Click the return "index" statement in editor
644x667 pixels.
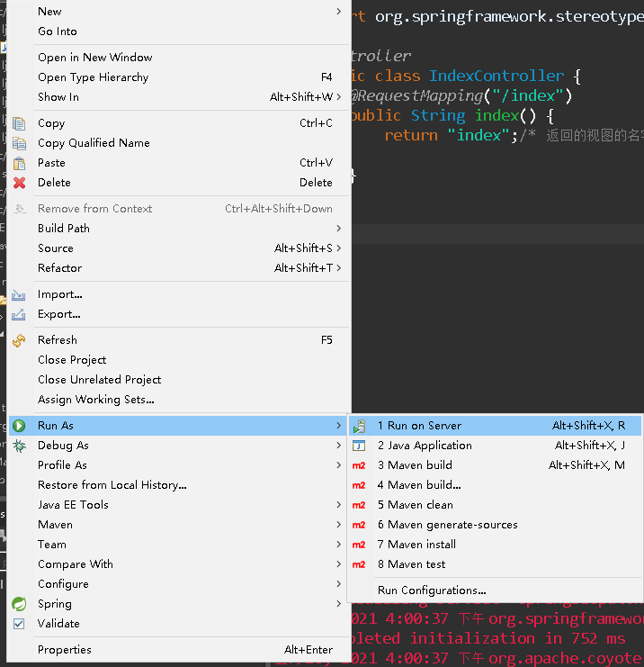tap(451, 135)
